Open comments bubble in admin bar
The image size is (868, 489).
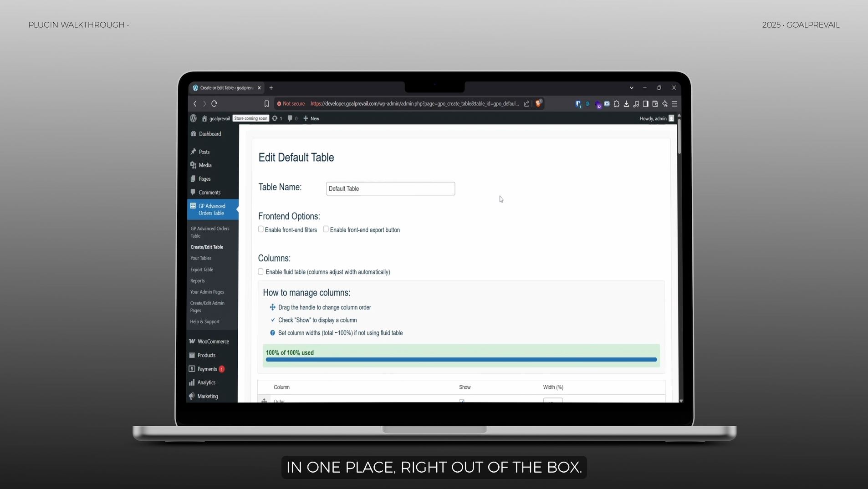pyautogui.click(x=292, y=118)
